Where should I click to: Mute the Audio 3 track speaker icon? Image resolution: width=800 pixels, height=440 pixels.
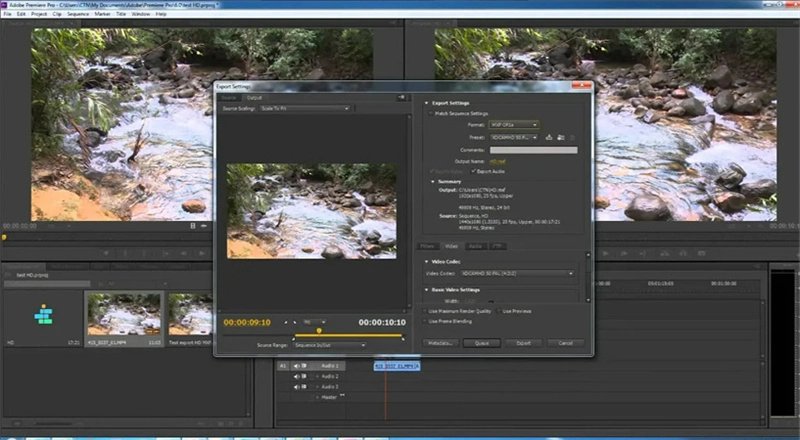296,386
